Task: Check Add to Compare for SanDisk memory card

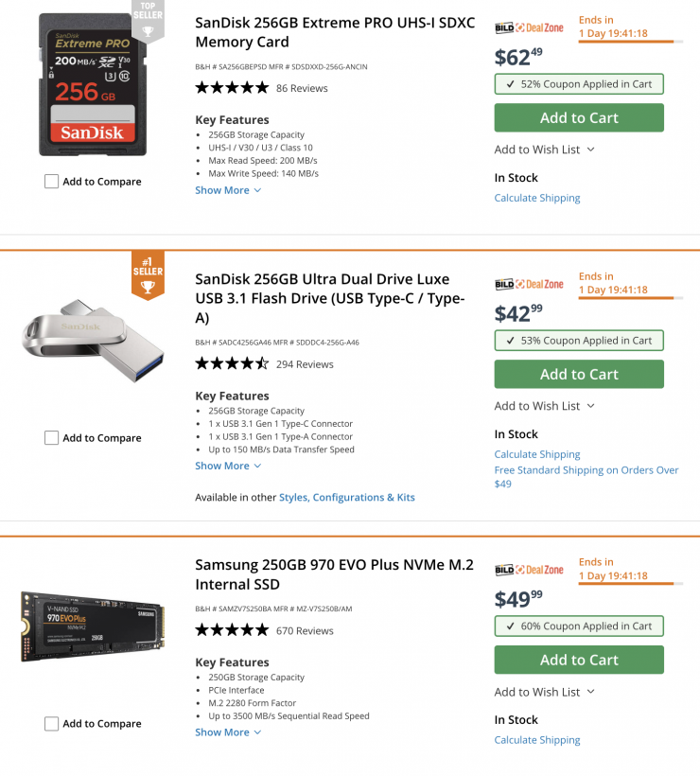Action: tap(52, 182)
